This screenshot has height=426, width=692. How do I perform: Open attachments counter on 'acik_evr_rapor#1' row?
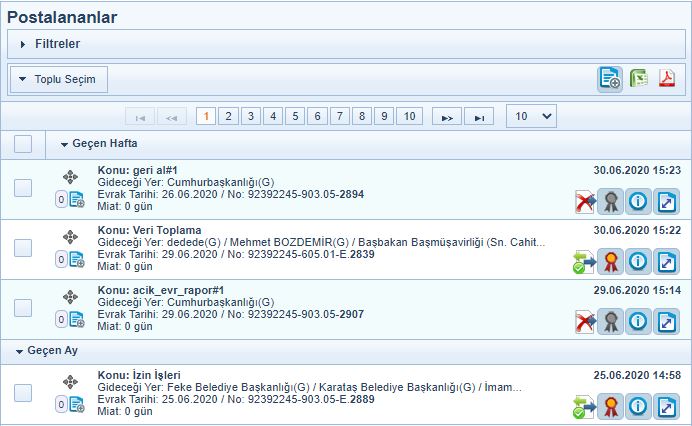[61, 319]
